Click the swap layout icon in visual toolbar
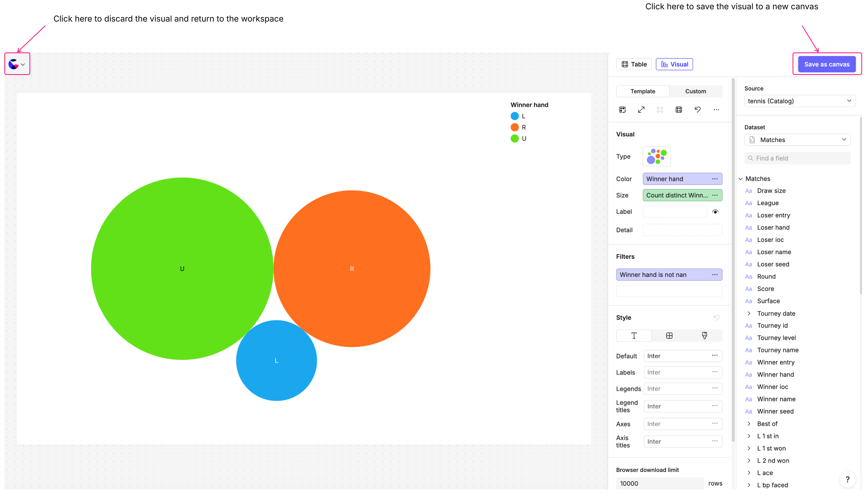 (623, 110)
